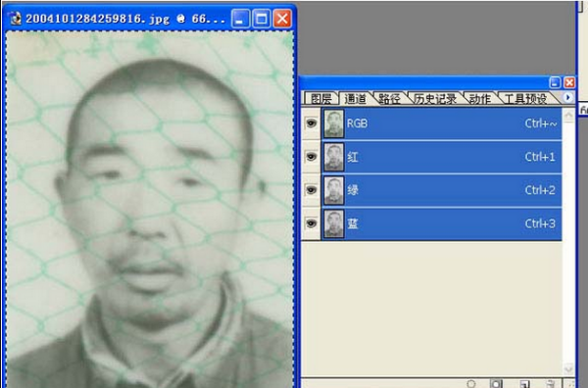Create a new channel icon
The image size is (588, 388).
[524, 383]
